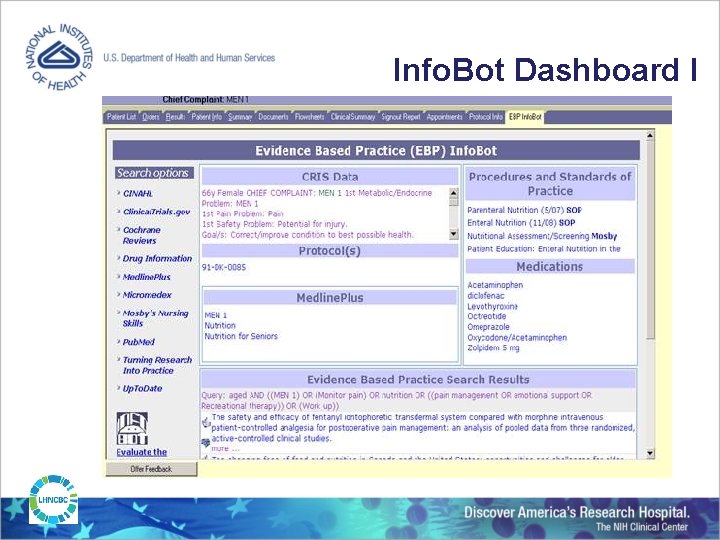Click the InfoBot logo icon
This screenshot has height=540, width=720.
pyautogui.click(x=132, y=428)
